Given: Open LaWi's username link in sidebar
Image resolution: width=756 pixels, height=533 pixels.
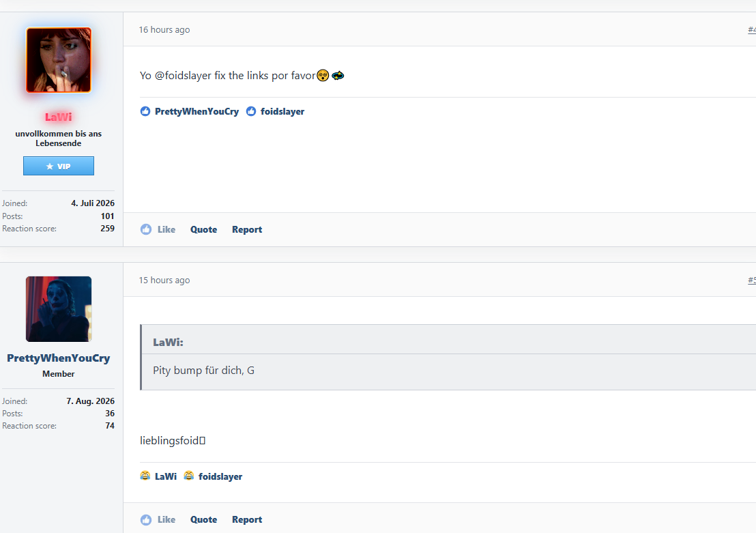Looking at the screenshot, I should coord(59,117).
